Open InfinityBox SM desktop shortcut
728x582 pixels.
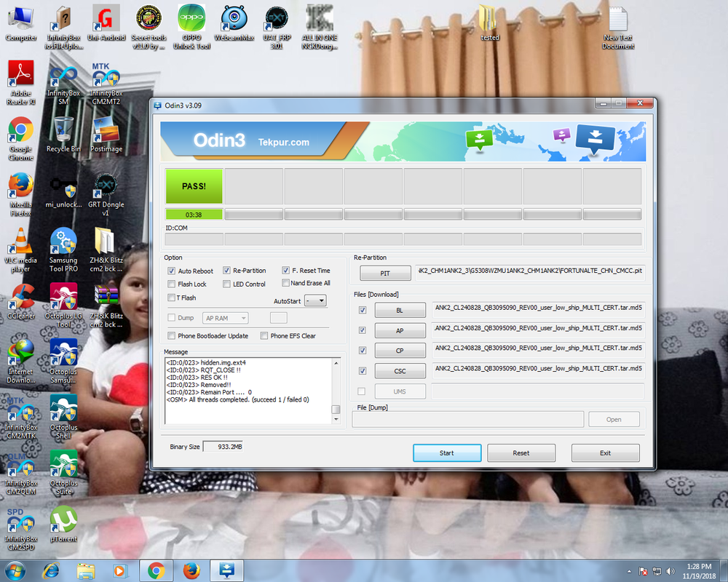[x=63, y=84]
